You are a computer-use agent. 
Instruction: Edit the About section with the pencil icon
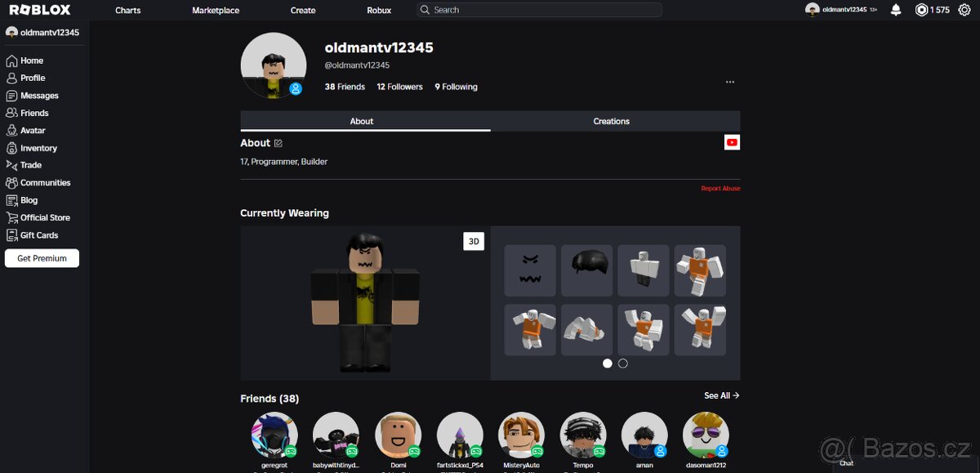tap(278, 143)
